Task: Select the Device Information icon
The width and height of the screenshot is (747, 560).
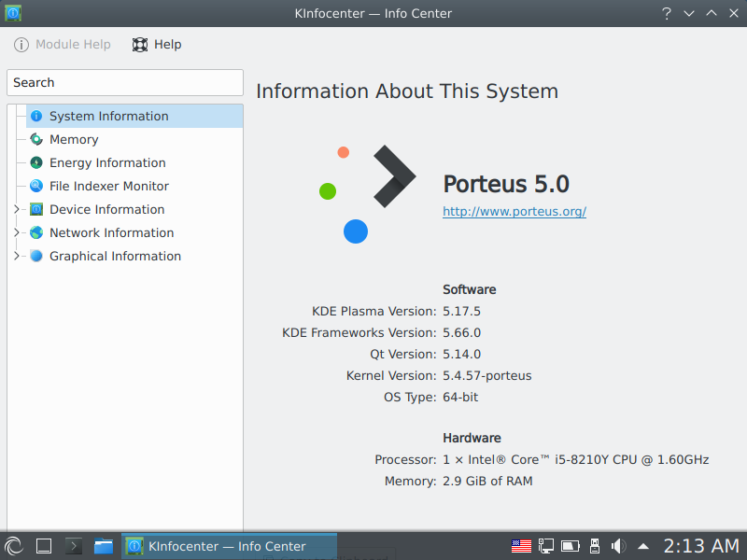Action: pyautogui.click(x=36, y=209)
